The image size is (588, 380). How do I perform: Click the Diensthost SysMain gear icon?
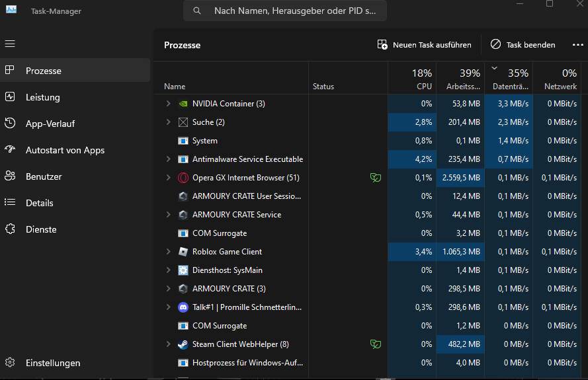pos(183,270)
